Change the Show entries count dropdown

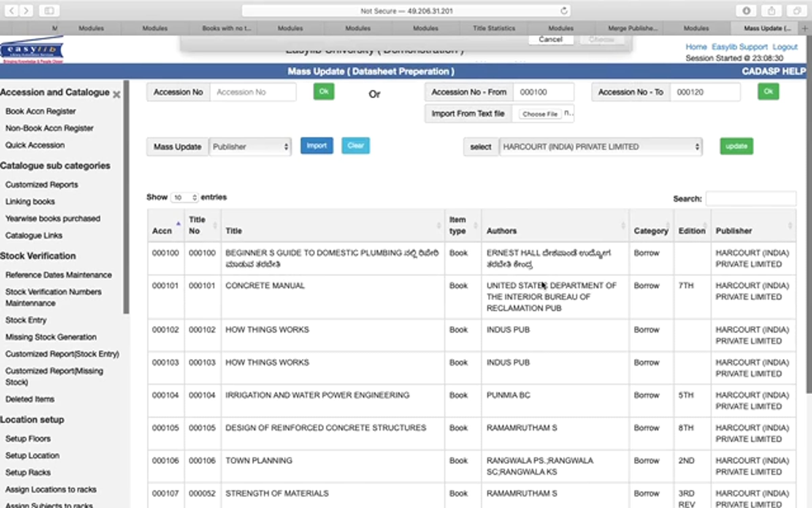tap(184, 197)
